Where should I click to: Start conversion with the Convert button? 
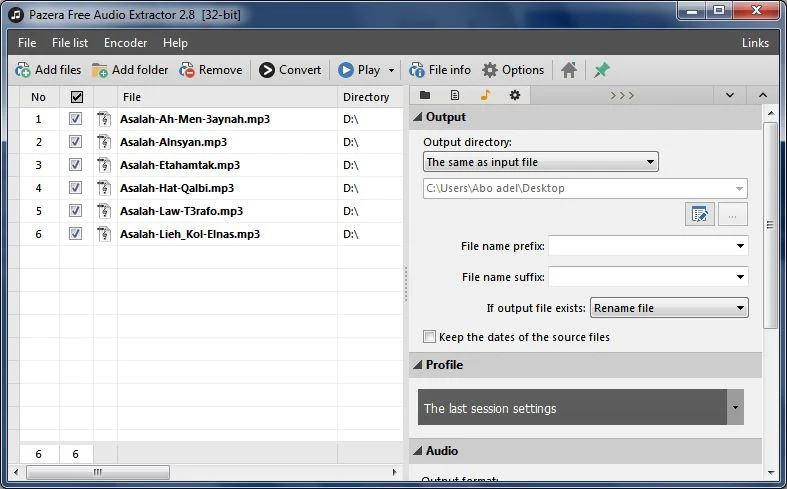[x=290, y=70]
